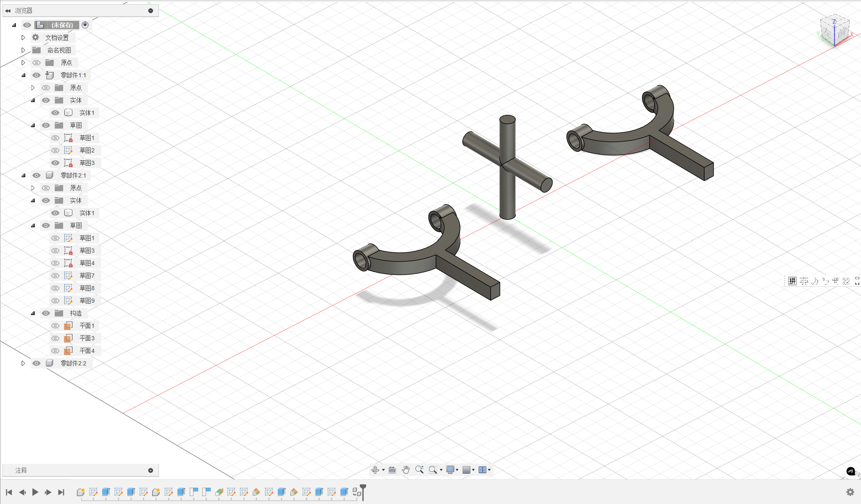Select 实体1 under 零部件2:1
Viewport: 861px width, 504px height.
[x=74, y=213]
